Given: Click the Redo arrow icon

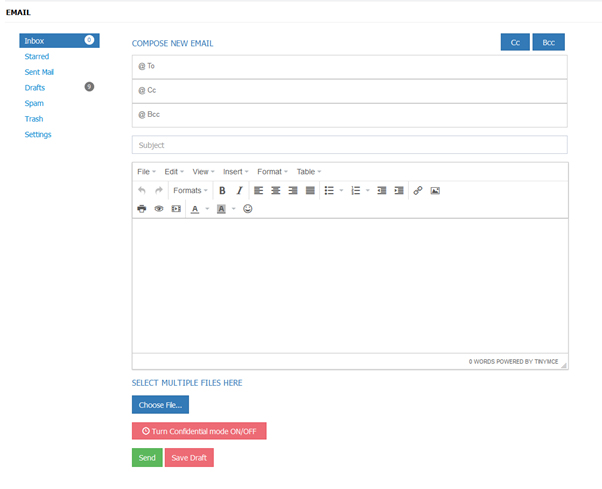Looking at the screenshot, I should point(159,190).
